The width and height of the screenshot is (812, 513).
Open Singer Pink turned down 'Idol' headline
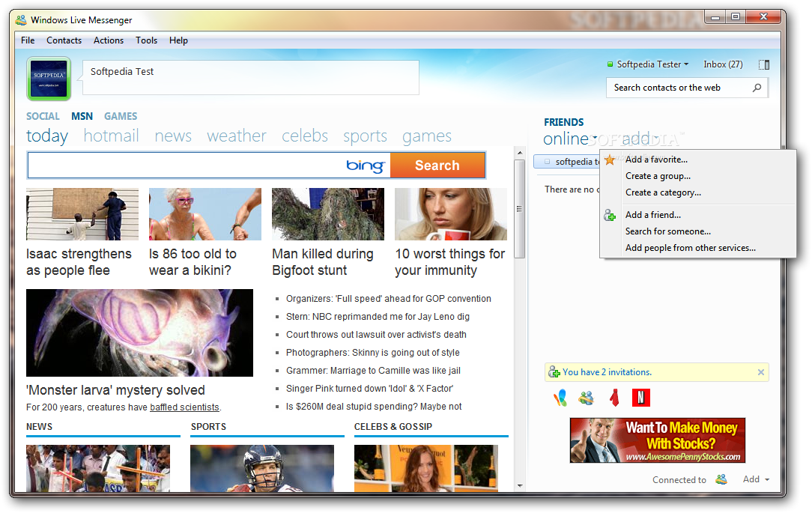tap(369, 389)
